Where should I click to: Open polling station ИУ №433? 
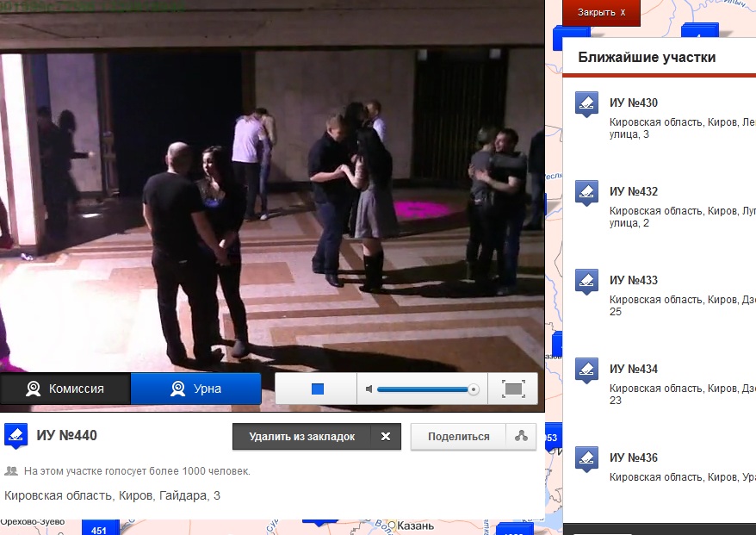634,280
